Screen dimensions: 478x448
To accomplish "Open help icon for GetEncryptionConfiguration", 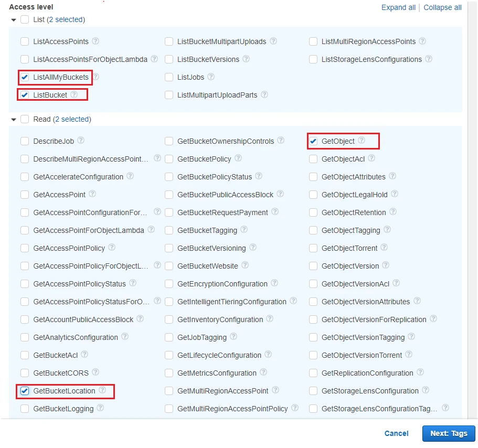I will tap(274, 283).
